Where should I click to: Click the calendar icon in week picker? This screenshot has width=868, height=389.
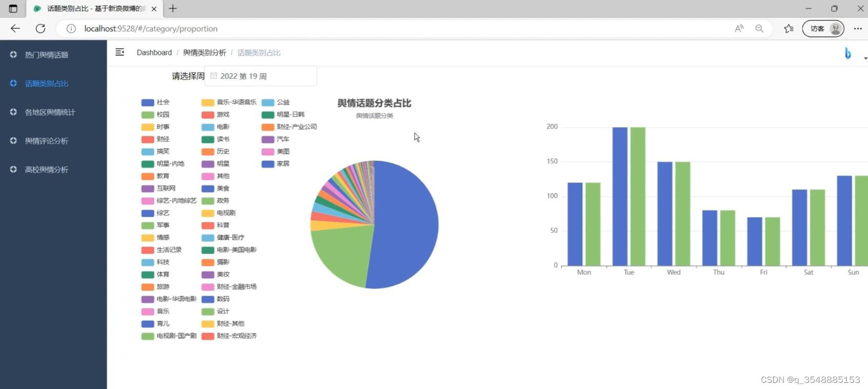pyautogui.click(x=214, y=76)
